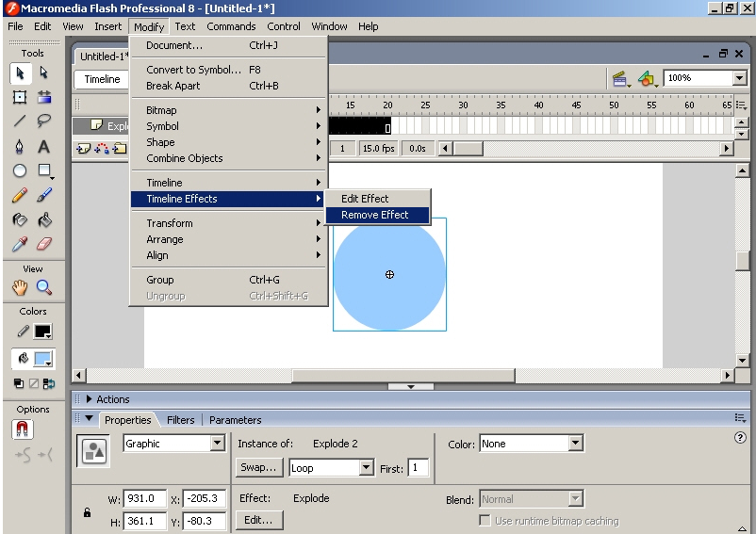
Task: Switch to the Filters tab
Action: pyautogui.click(x=180, y=420)
